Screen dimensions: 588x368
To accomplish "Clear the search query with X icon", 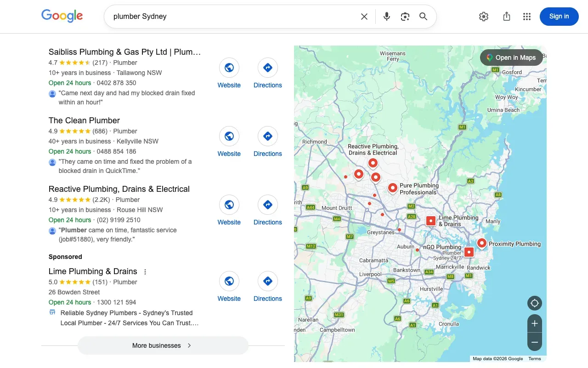I will 364,17.
